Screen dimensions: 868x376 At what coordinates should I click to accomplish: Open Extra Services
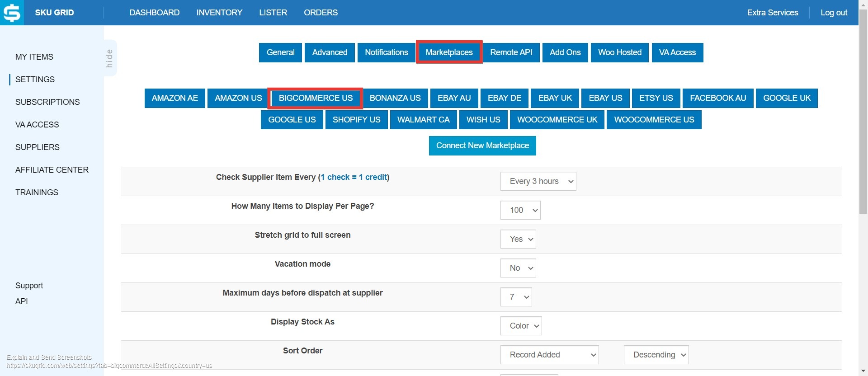coord(772,13)
